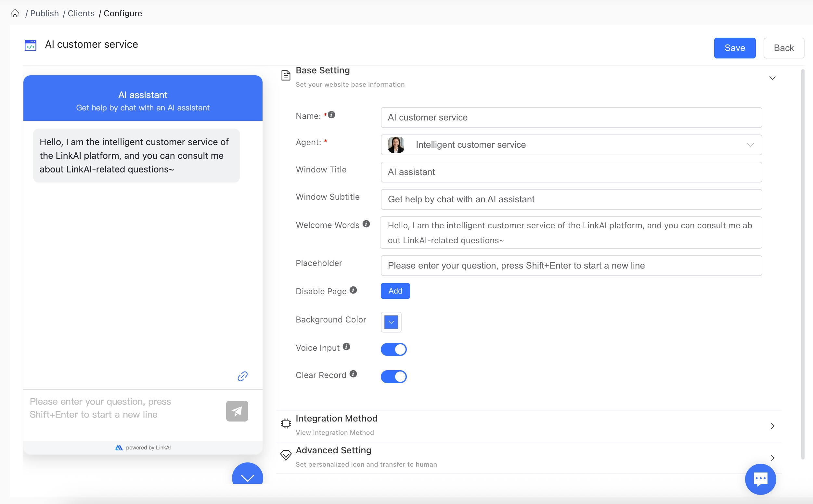The width and height of the screenshot is (813, 504).
Task: Click the AI assistant preview header title
Action: (x=143, y=95)
